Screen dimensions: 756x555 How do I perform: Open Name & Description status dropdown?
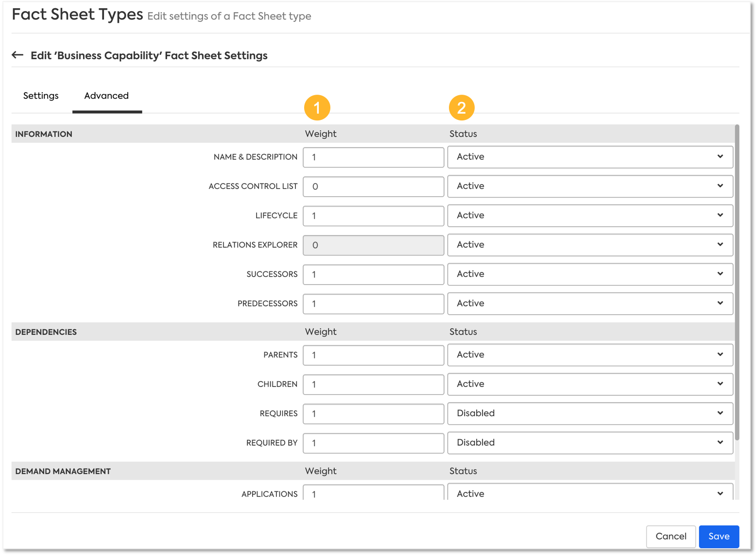pos(590,157)
